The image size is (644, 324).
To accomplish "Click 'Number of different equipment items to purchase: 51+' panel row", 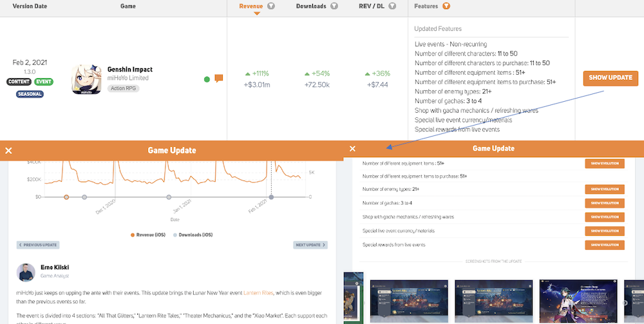I will [415, 176].
